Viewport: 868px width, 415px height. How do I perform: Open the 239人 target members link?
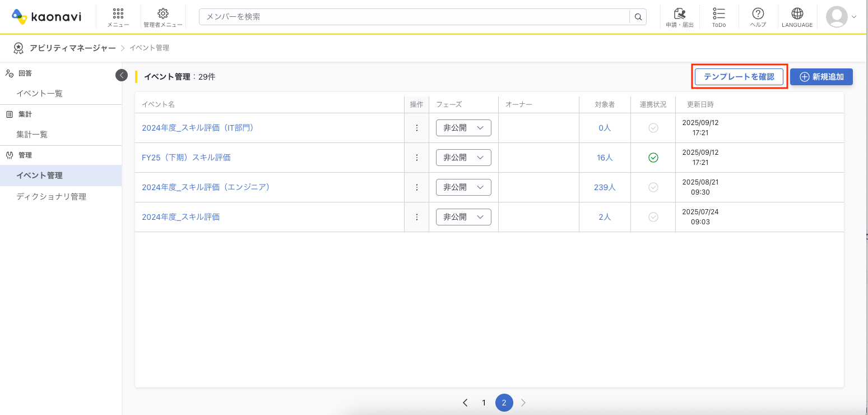point(604,187)
